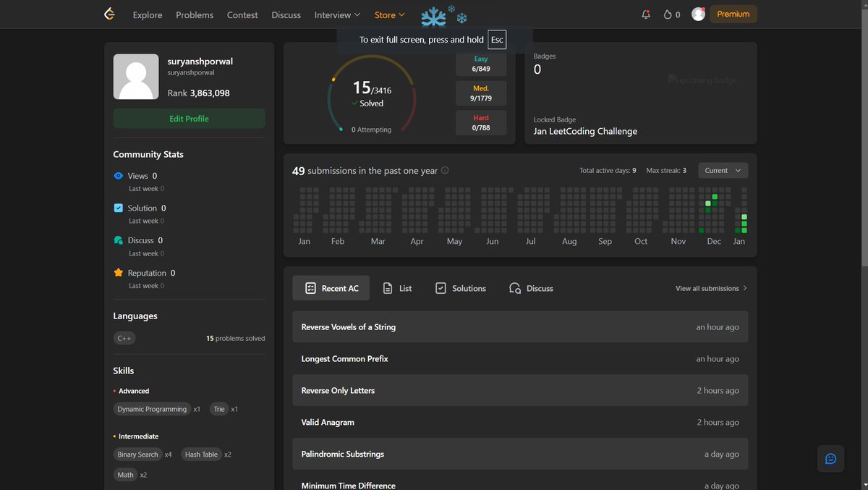This screenshot has height=490, width=868.
Task: Open the Interview dropdown menu
Action: [x=337, y=14]
